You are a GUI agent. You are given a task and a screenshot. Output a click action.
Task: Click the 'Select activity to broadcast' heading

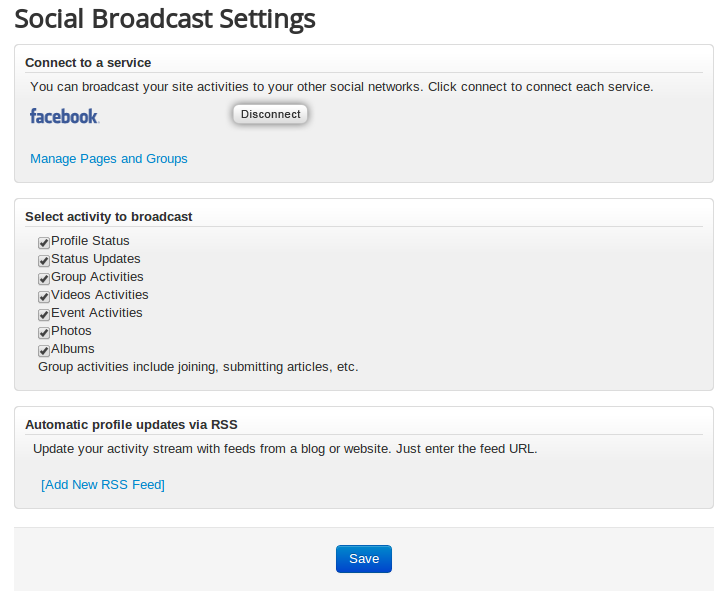108,217
